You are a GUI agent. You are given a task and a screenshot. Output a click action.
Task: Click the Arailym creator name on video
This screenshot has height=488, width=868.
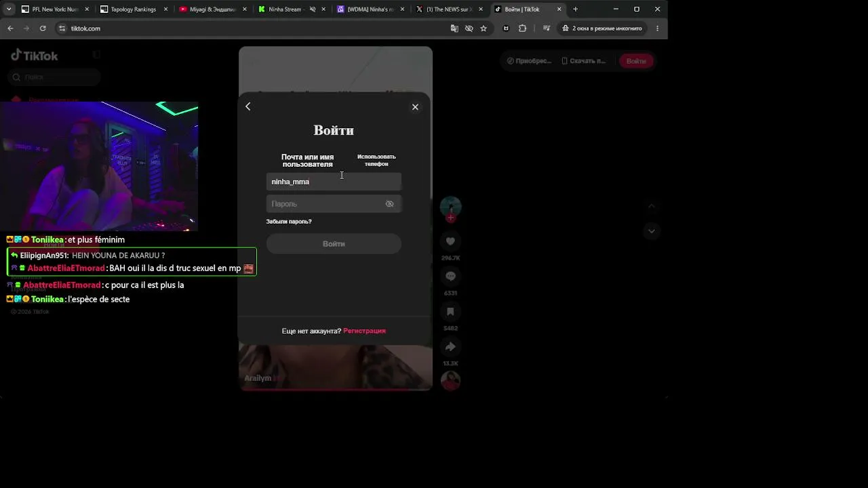pos(258,378)
